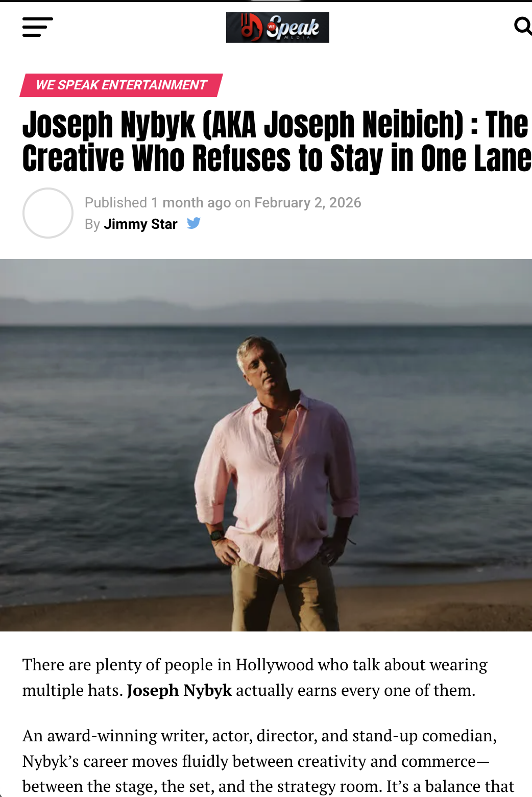Tap the wristwatch in the hero photo
This screenshot has width=532, height=797.
tap(216, 536)
